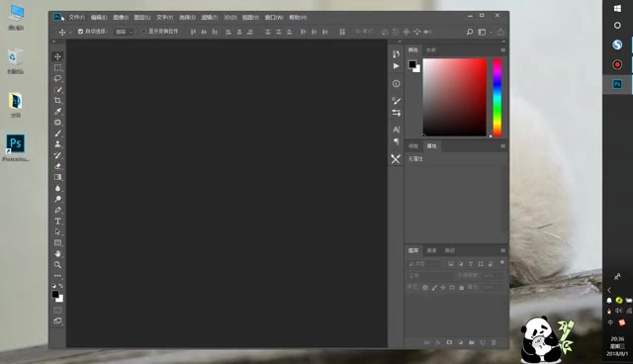Click the add layer style fx button
Viewport: 633px width, 364px height.
coord(437,342)
